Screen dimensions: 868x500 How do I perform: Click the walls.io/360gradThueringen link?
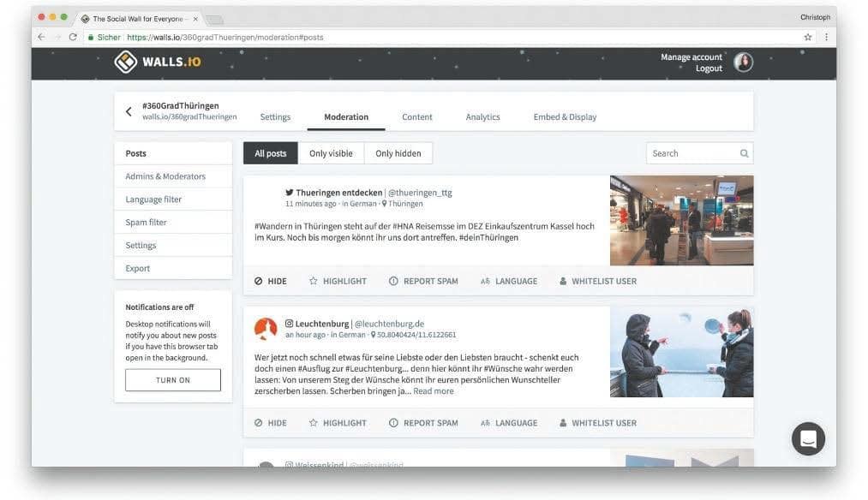(x=189, y=116)
